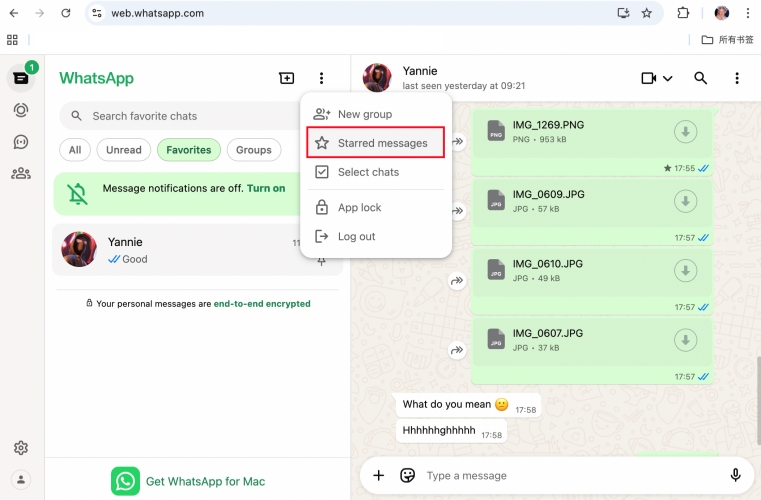Open Communities icon in left sidebar
This screenshot has width=761, height=500.
(x=20, y=173)
